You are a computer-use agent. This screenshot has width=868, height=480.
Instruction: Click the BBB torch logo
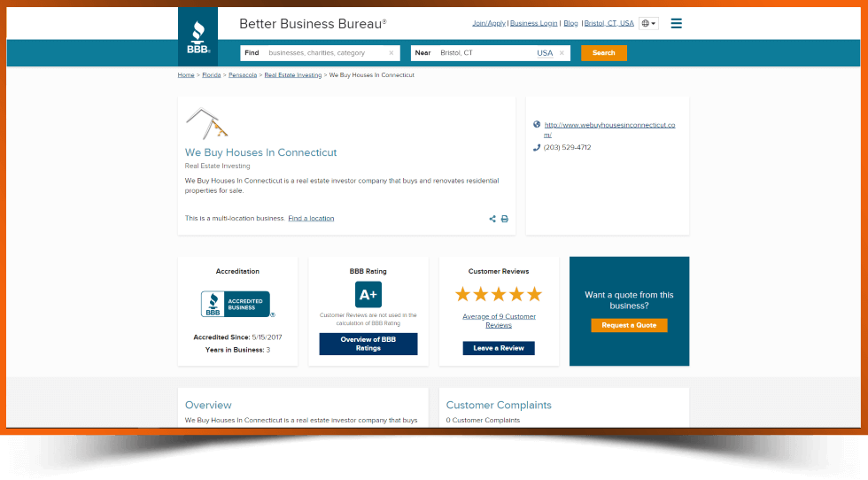coord(198,37)
